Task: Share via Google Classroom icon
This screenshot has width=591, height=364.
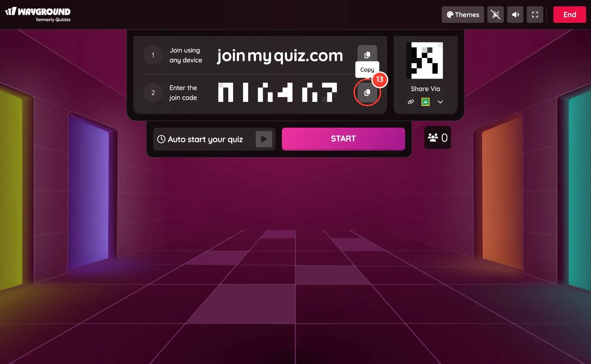Action: [x=426, y=102]
